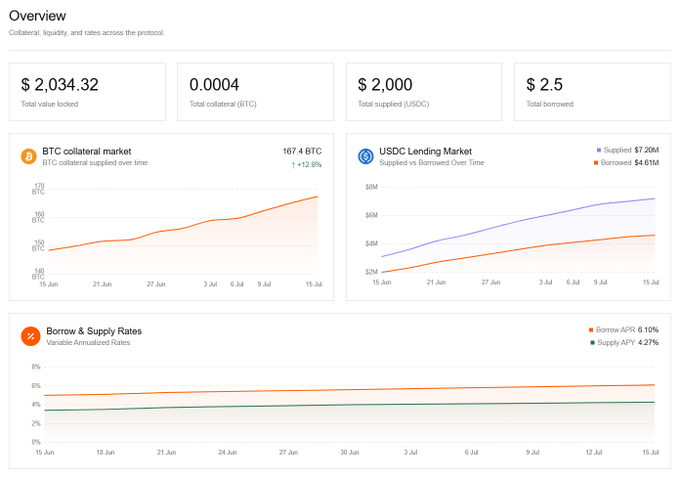The image size is (680, 479).
Task: Click the 'Supply APY 4.27%' legend entry
Action: point(624,342)
